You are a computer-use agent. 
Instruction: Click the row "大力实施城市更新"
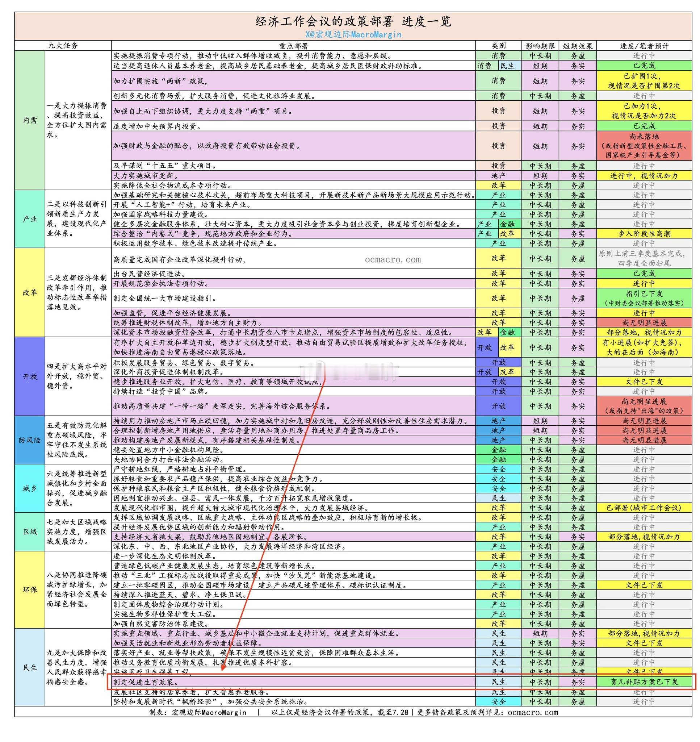(x=293, y=176)
